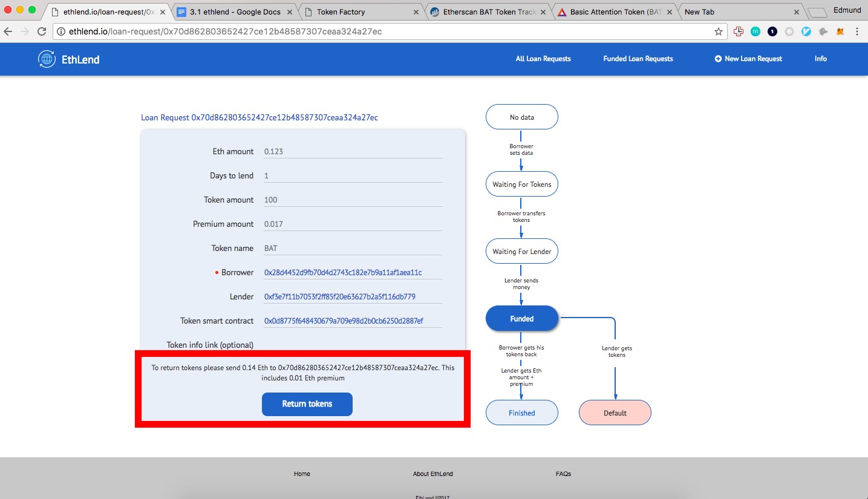The width and height of the screenshot is (868, 499).
Task: Open the dark circle '1' extension
Action: coord(772,31)
